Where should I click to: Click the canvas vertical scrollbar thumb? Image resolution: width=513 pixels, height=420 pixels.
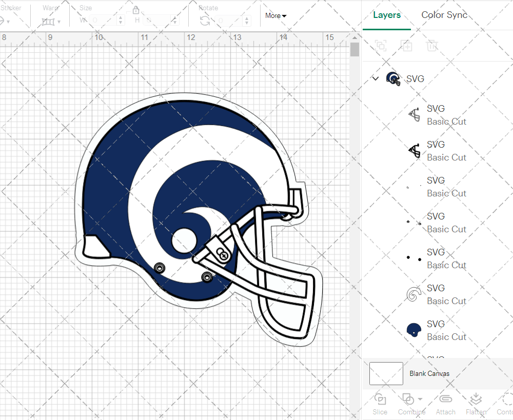click(354, 50)
